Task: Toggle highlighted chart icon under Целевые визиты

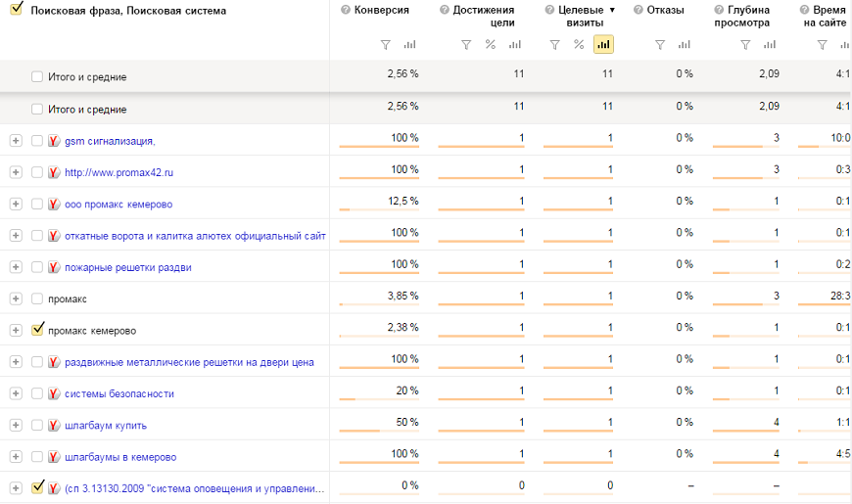Action: (603, 45)
